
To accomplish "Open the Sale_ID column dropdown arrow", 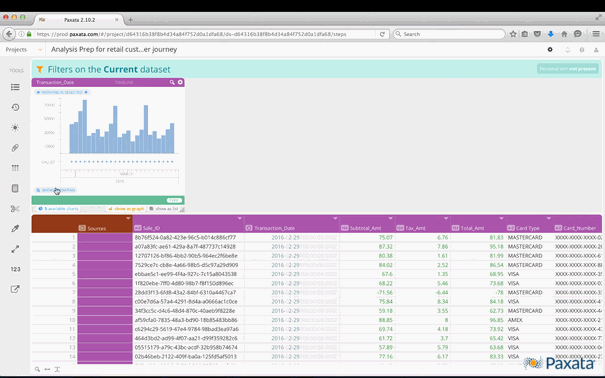I will (x=240, y=218).
